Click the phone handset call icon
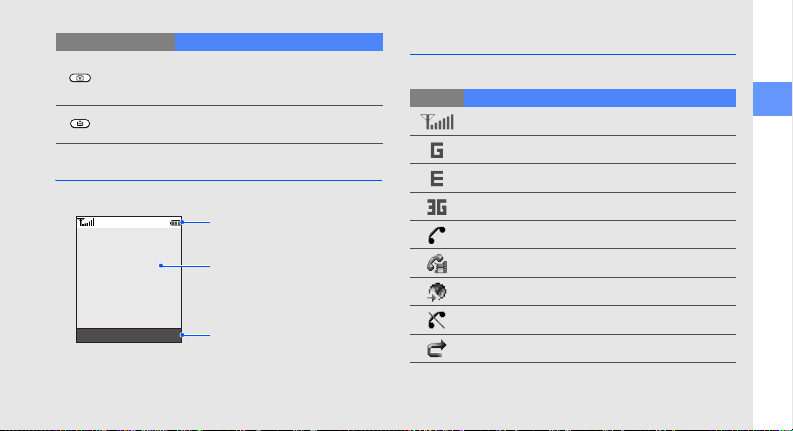793x431 pixels. coord(436,235)
